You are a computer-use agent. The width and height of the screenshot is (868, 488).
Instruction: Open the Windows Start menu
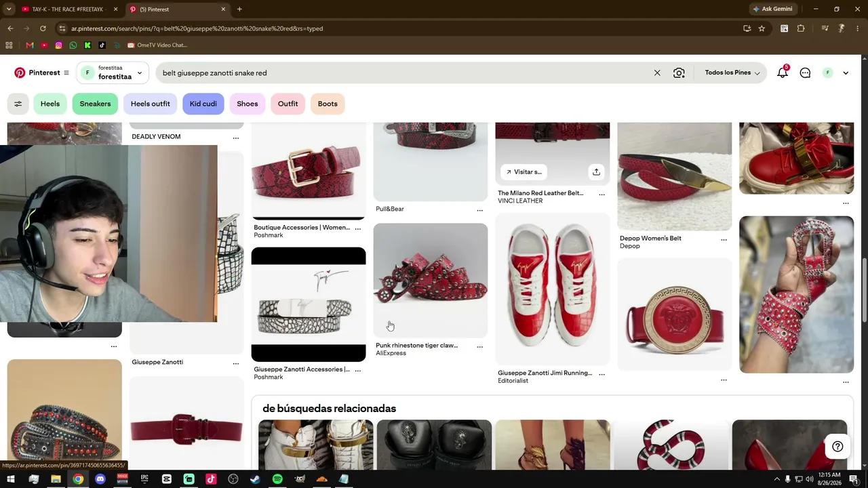point(11,479)
